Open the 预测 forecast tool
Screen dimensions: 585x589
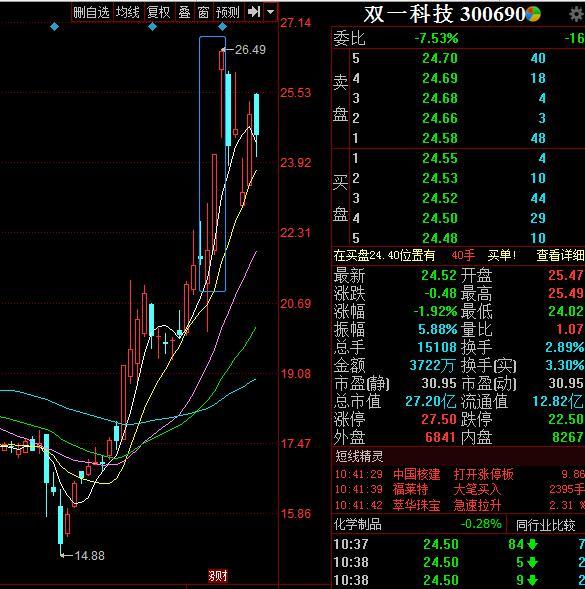click(x=228, y=12)
